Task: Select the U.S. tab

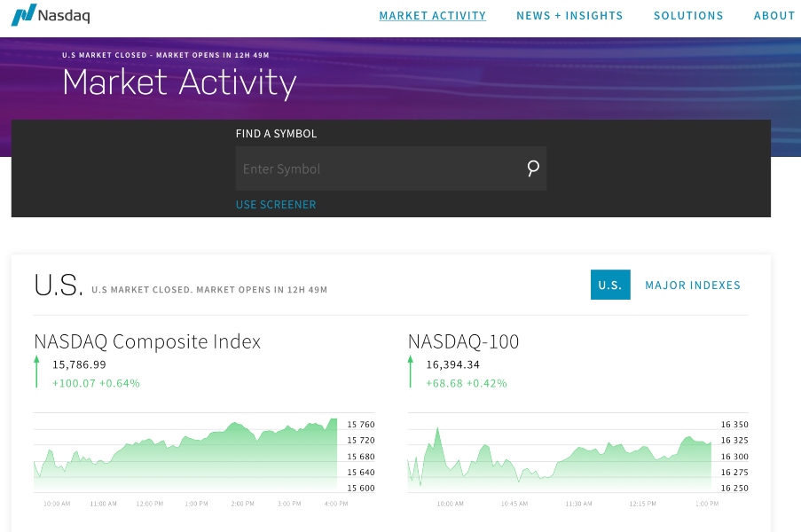Action: click(x=610, y=285)
